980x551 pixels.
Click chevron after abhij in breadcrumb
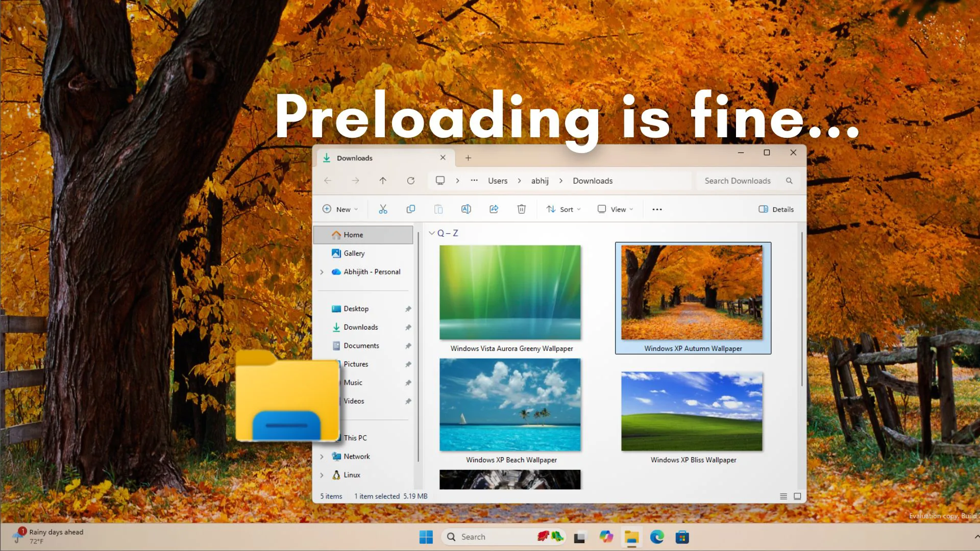[x=560, y=181]
